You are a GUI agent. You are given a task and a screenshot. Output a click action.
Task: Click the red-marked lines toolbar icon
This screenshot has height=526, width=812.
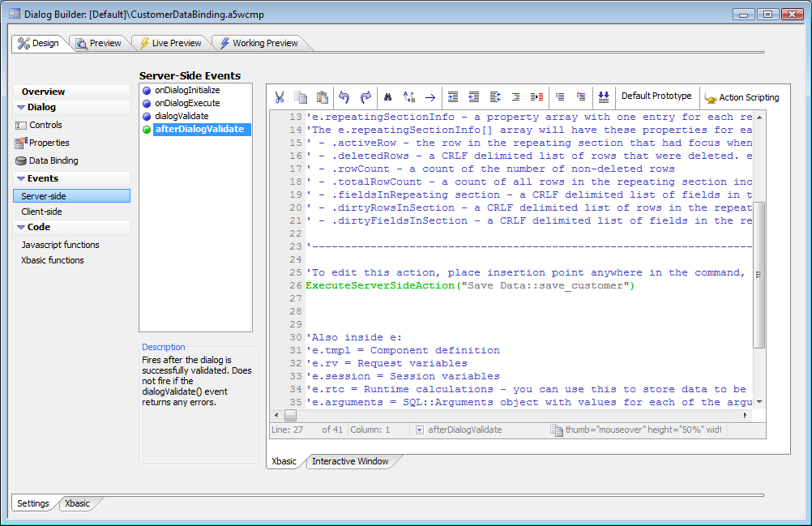point(537,96)
